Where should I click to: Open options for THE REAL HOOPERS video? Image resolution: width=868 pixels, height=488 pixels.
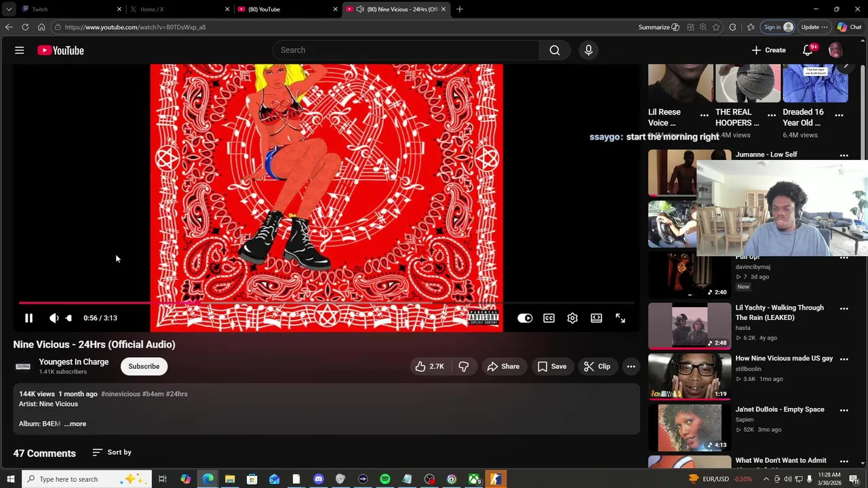pyautogui.click(x=772, y=115)
